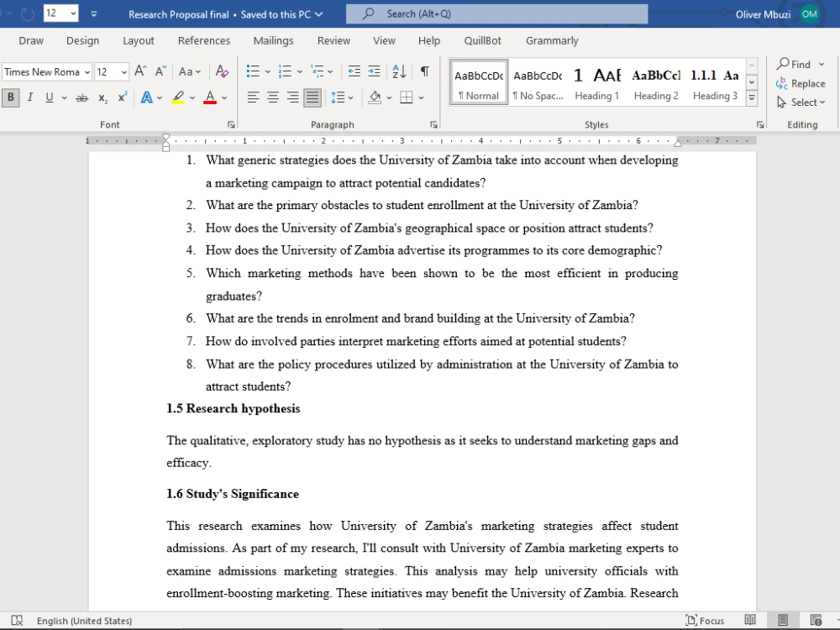Apply Text Effects and Typography icon
This screenshot has height=630, width=840.
click(146, 97)
